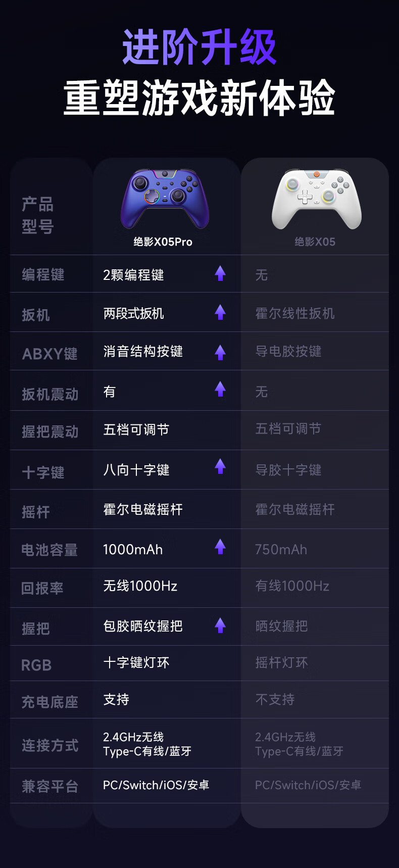The width and height of the screenshot is (399, 868).
Task: Click the purple 绝影X05Pro controller image
Action: [165, 200]
